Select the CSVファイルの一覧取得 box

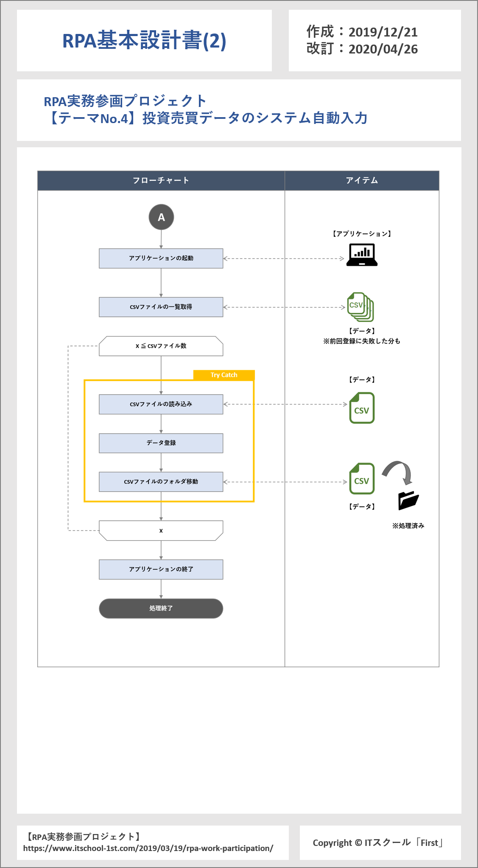tap(161, 307)
